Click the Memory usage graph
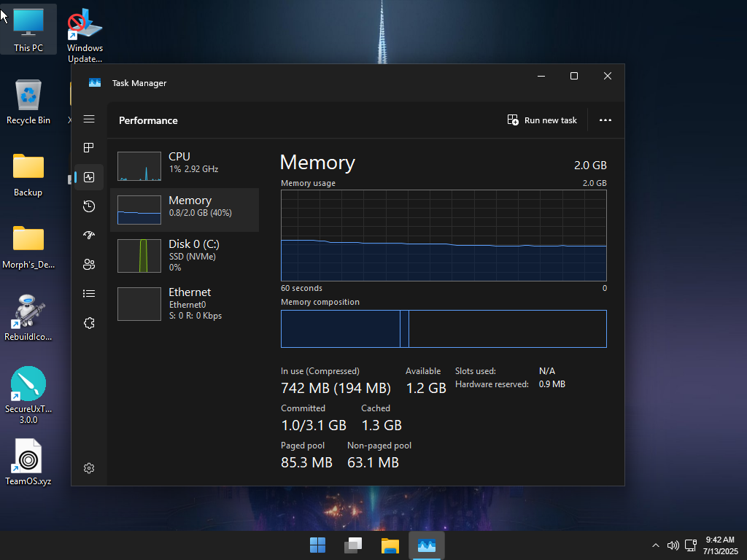This screenshot has width=747, height=560. pyautogui.click(x=444, y=236)
